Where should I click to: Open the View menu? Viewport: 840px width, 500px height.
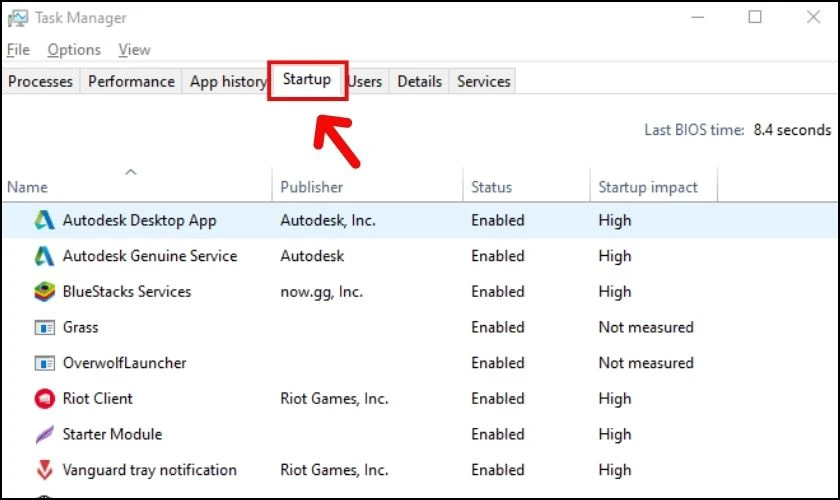pos(134,49)
